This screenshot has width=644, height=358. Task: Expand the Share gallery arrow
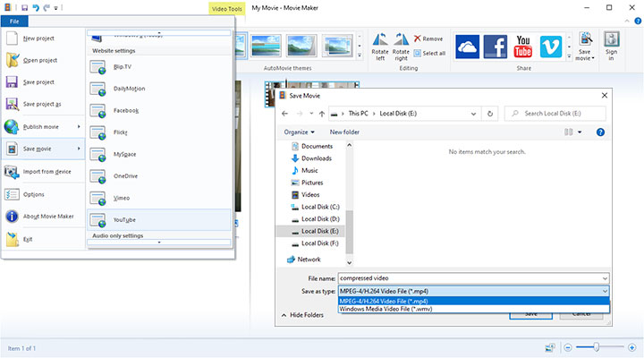(x=569, y=56)
